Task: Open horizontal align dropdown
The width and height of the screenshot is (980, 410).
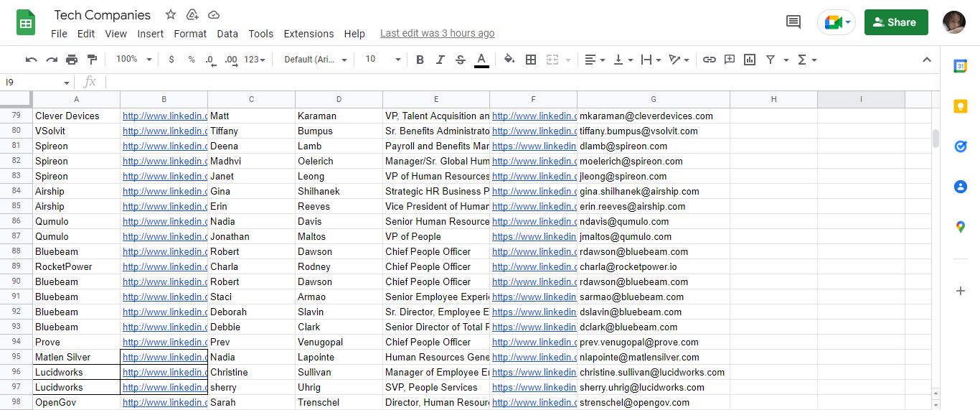Action: tap(595, 60)
